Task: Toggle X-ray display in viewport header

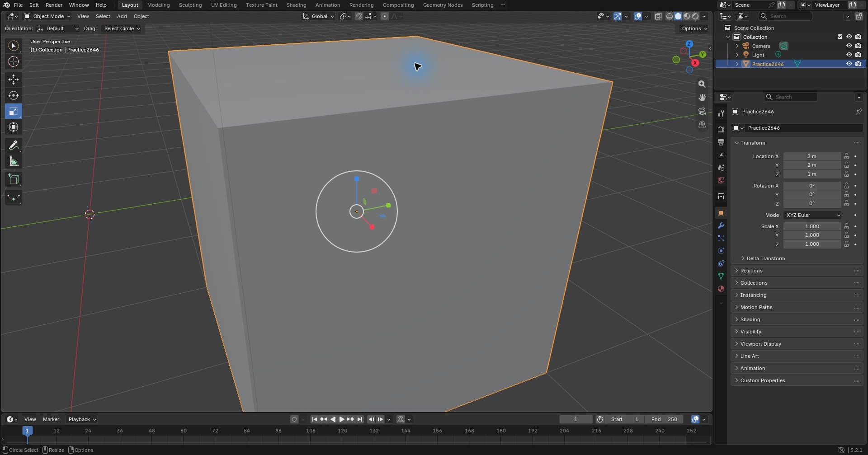Action: click(x=658, y=16)
